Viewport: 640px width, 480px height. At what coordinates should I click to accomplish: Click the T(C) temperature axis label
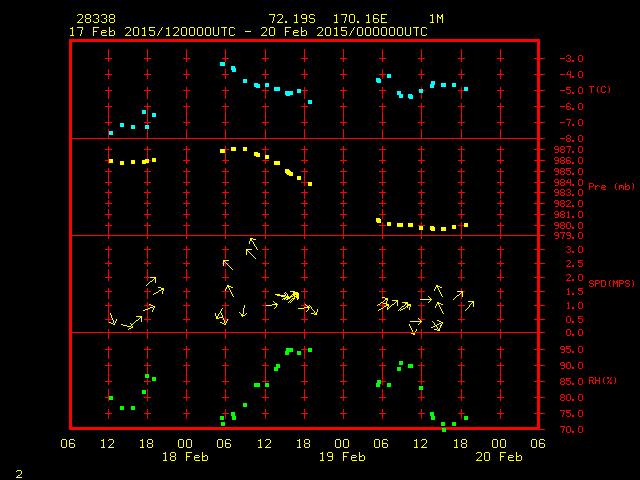(600, 89)
